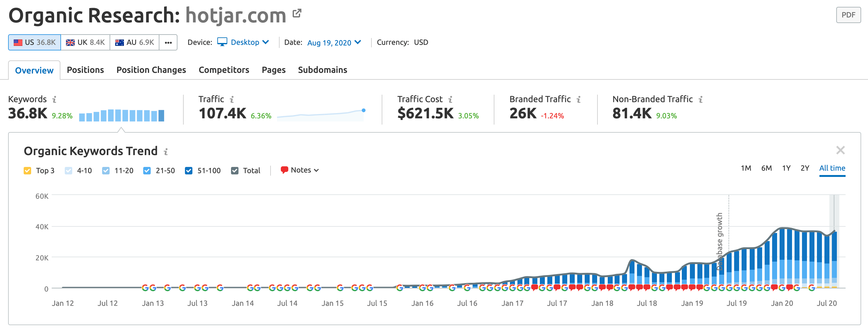This screenshot has width=868, height=332.
Task: Toggle the 21-50 positions checkbox
Action: (147, 171)
